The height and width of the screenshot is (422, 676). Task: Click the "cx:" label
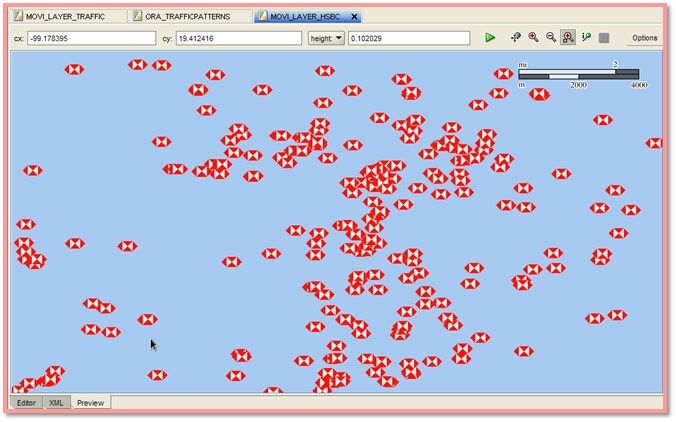(x=19, y=39)
